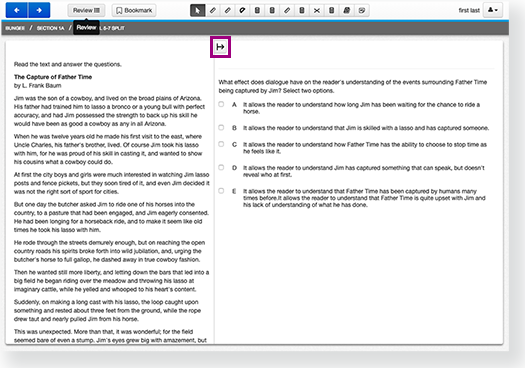Select answer option A radio button

(221, 104)
